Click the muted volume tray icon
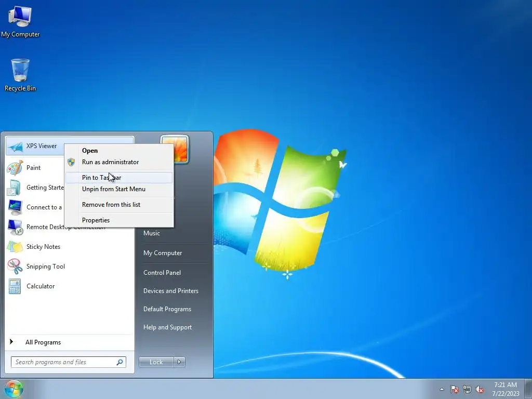The image size is (532, 399). [480, 389]
